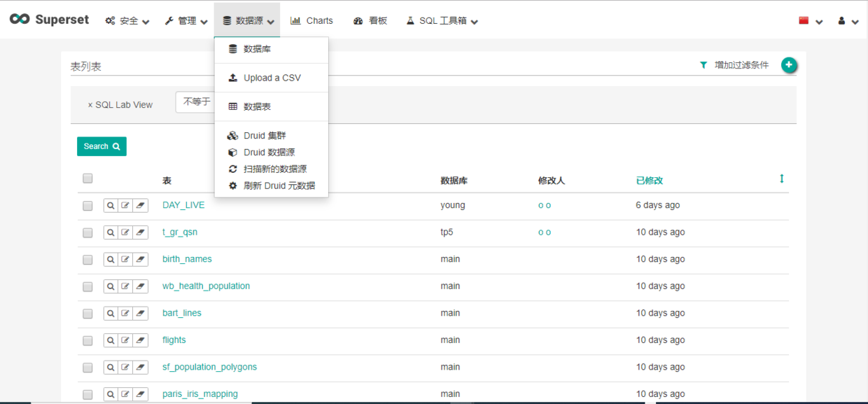868x404 pixels.
Task: Show details magnifier for bart_lines
Action: 111,313
